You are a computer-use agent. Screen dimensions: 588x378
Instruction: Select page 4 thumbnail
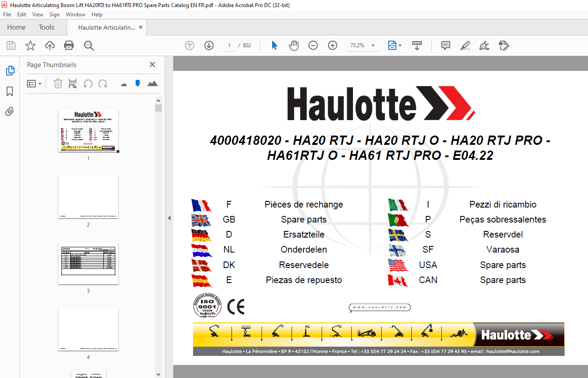[x=88, y=329]
